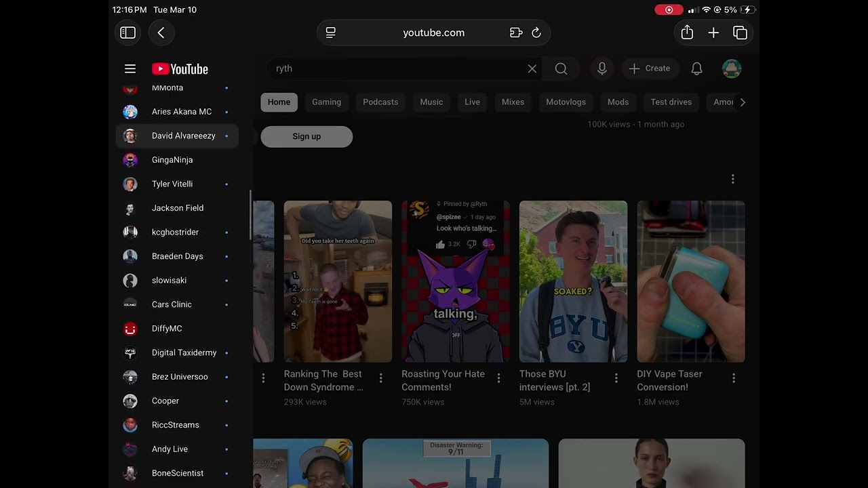The image size is (868, 488).
Task: Toggle the YouTube hamburger guide menu
Action: pyautogui.click(x=130, y=68)
